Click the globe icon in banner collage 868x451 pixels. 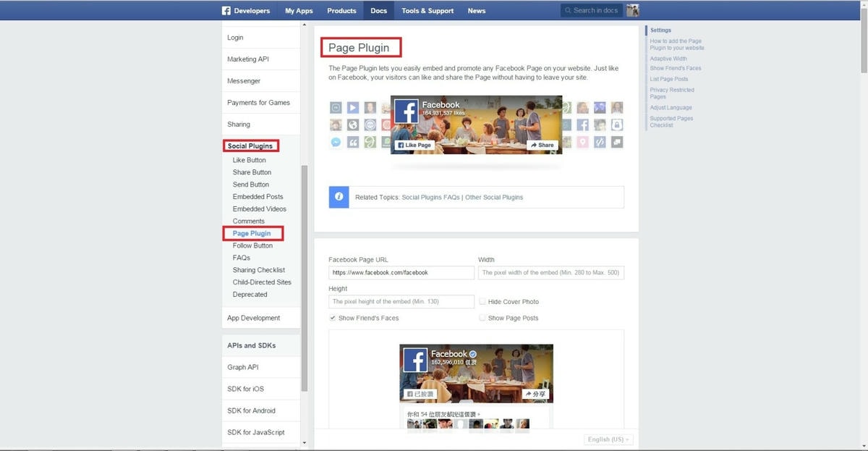click(x=353, y=125)
